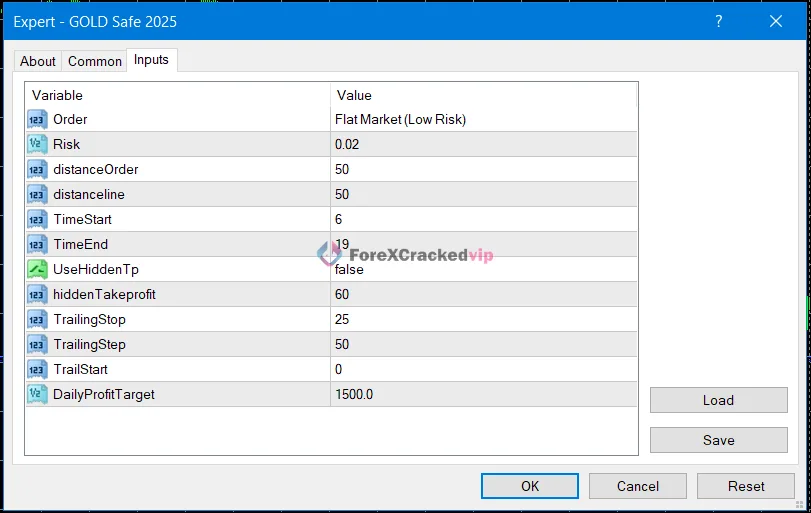Image resolution: width=811 pixels, height=513 pixels.
Task: Click the icon beside TrailingStep
Action: (37, 344)
